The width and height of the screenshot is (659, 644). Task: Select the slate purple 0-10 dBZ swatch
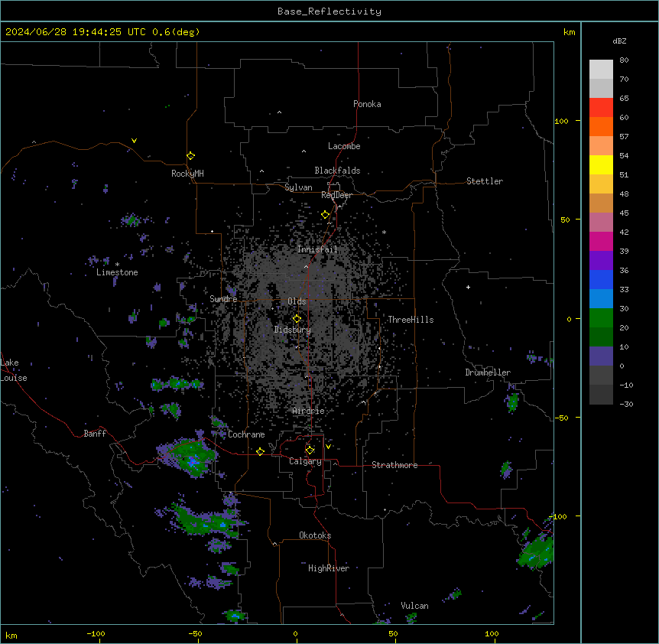tap(601, 356)
